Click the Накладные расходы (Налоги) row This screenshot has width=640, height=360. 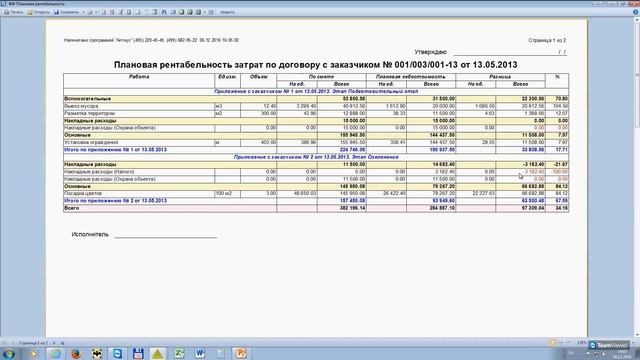pyautogui.click(x=316, y=172)
